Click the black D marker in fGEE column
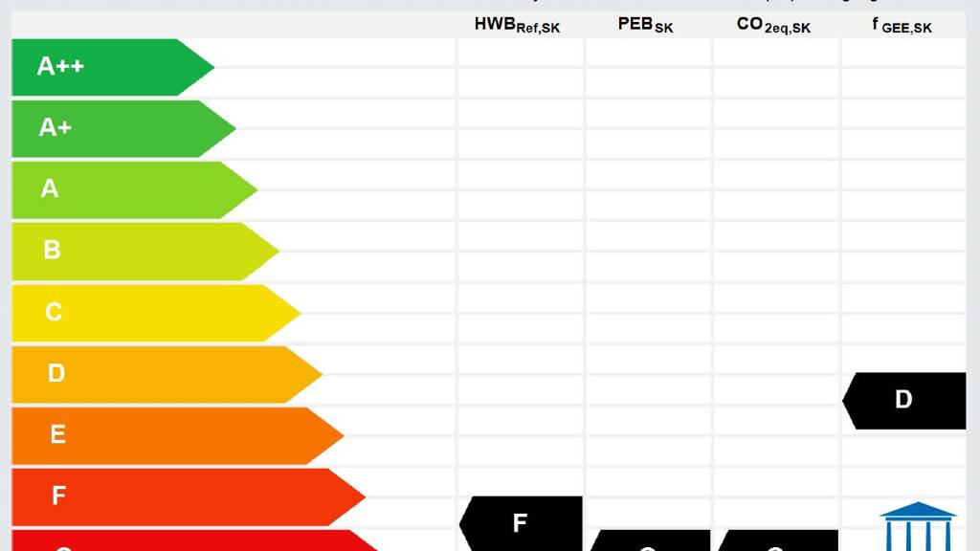The width and height of the screenshot is (980, 551). click(x=904, y=400)
